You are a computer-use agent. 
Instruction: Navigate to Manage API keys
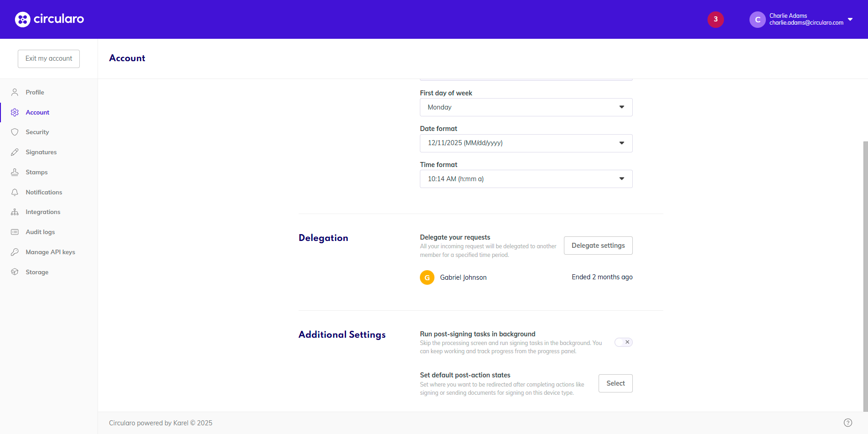point(50,252)
